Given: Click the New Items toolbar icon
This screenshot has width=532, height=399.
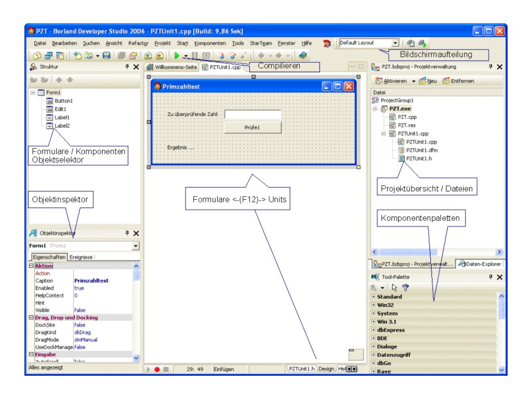Looking at the screenshot, I should click(78, 55).
